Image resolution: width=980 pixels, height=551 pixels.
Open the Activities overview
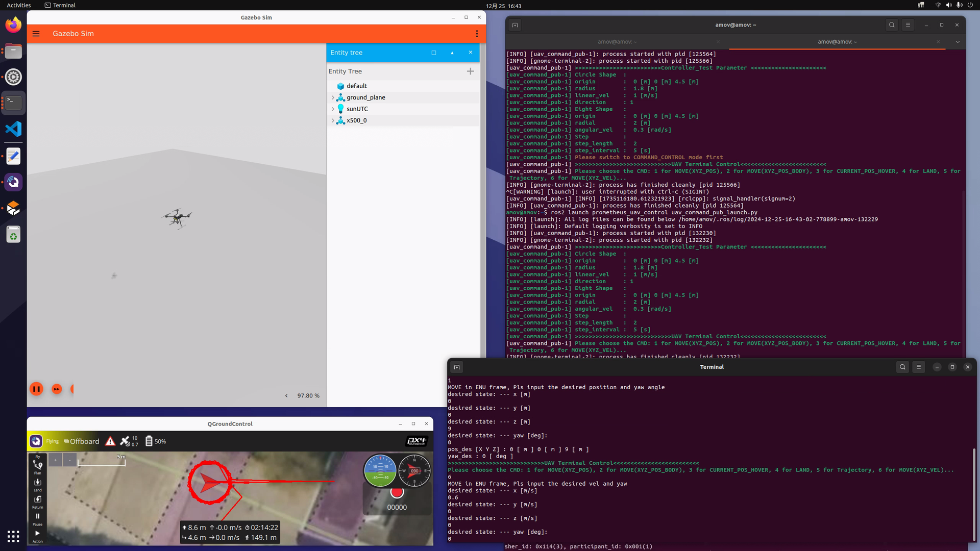pos(19,5)
